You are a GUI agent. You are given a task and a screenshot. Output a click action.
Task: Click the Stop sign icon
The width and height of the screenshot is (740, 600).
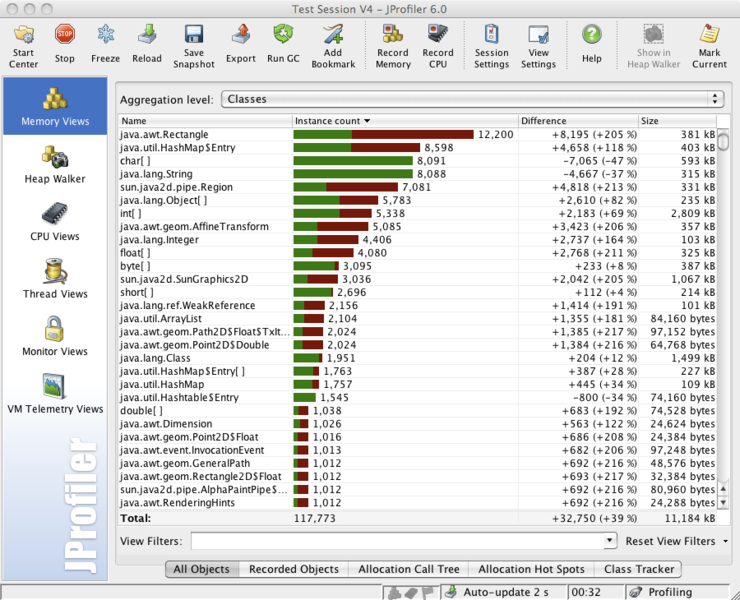pyautogui.click(x=65, y=34)
